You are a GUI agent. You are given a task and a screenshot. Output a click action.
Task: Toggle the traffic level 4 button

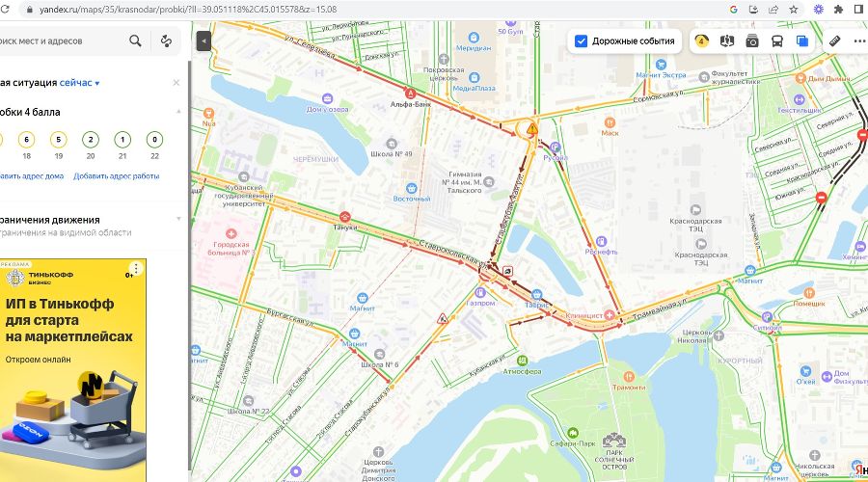tap(701, 40)
